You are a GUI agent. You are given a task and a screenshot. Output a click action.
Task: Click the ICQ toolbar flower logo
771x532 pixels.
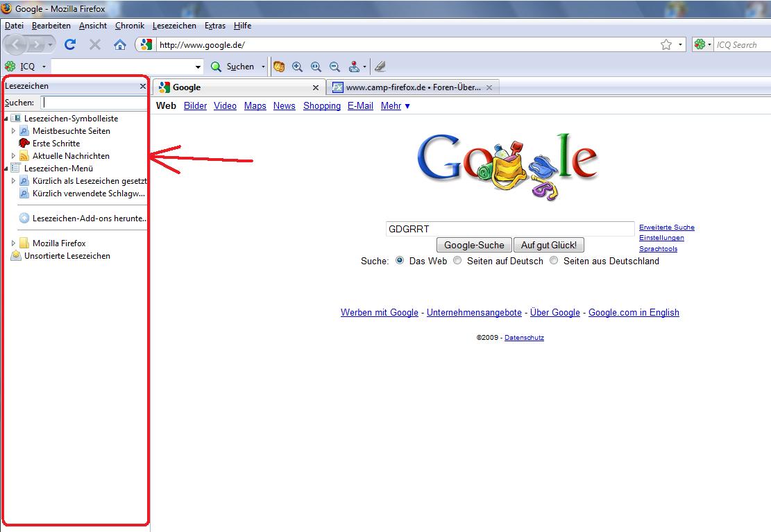(x=10, y=67)
